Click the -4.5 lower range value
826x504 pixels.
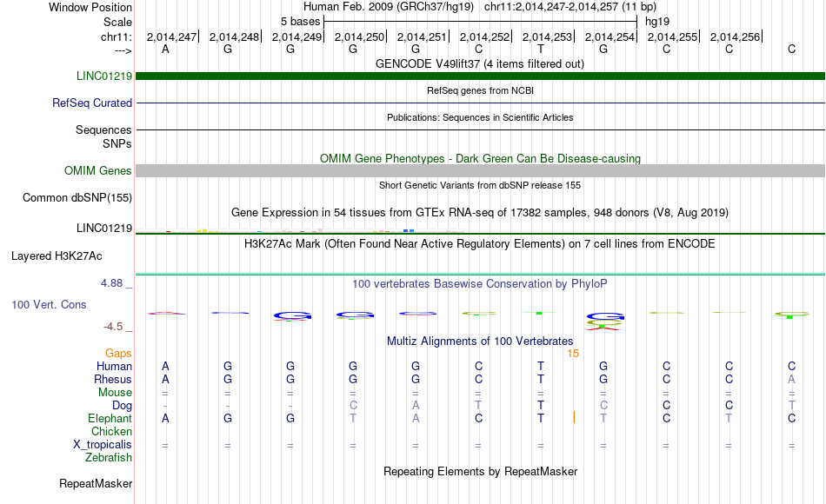[113, 327]
